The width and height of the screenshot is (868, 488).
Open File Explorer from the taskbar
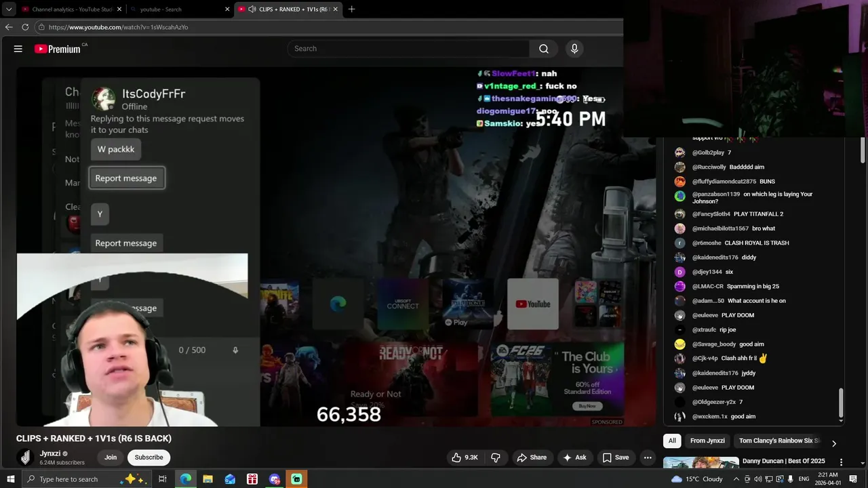coord(208,479)
